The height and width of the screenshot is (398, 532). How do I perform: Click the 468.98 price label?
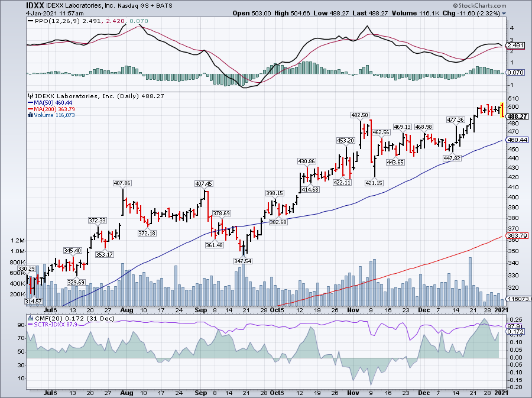click(x=424, y=127)
